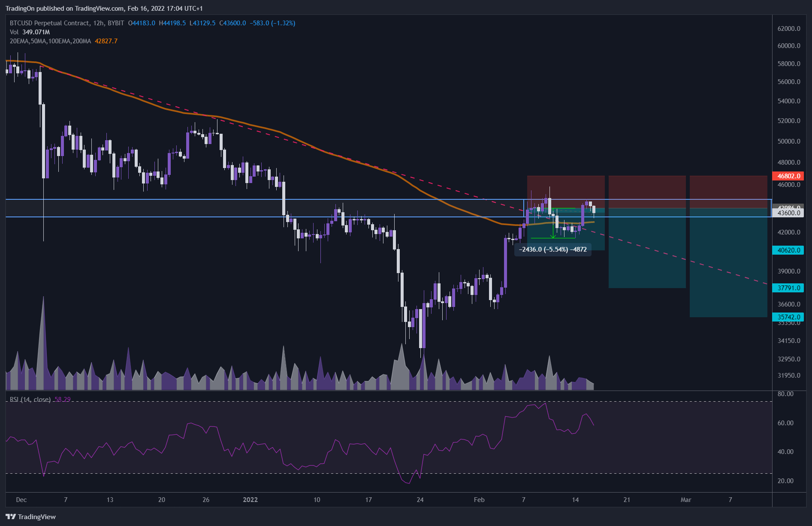Click the 2022 label on the time axis
Screen dimensions: 812x526
pos(251,500)
